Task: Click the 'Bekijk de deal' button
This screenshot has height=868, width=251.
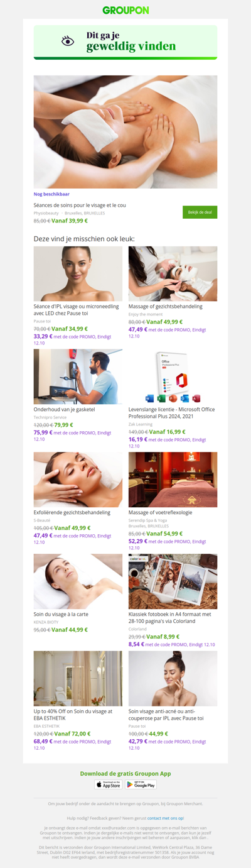Action: pos(200,212)
